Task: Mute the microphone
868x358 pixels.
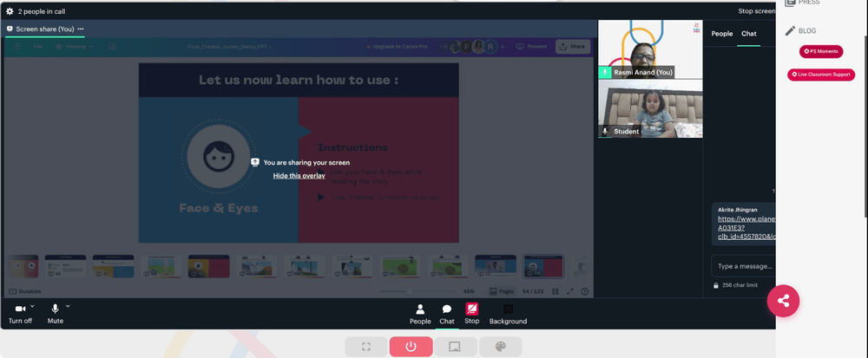Action: coord(56,313)
